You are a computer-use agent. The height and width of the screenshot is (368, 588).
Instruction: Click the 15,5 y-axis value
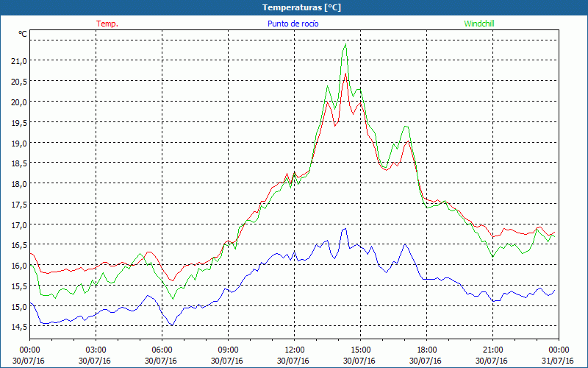click(x=20, y=286)
